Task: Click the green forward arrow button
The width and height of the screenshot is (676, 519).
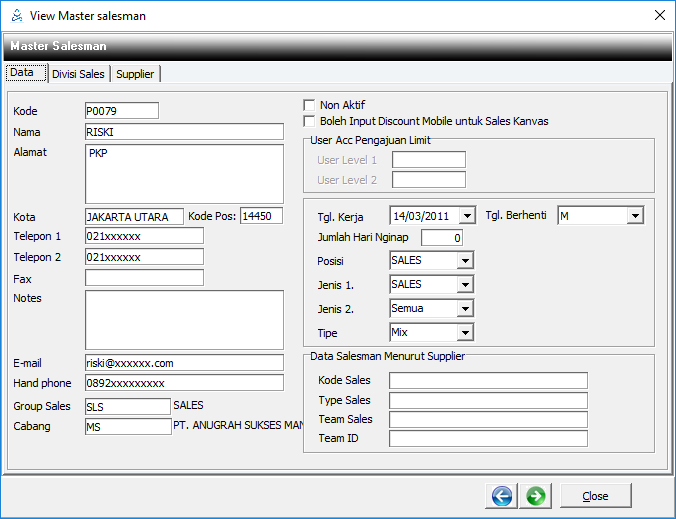Action: (536, 495)
